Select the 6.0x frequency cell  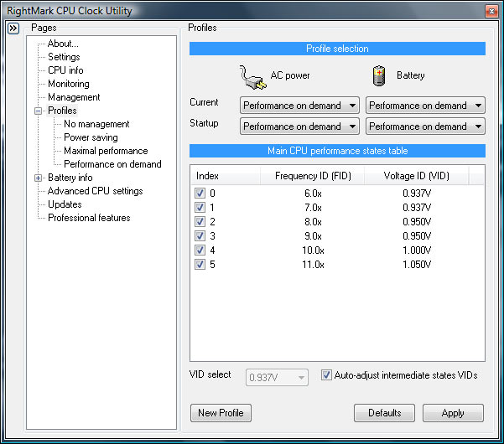[313, 194]
